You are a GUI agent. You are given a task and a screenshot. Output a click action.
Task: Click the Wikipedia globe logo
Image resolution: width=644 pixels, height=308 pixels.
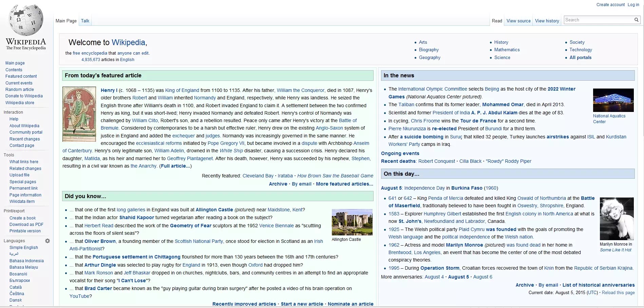pos(26,20)
